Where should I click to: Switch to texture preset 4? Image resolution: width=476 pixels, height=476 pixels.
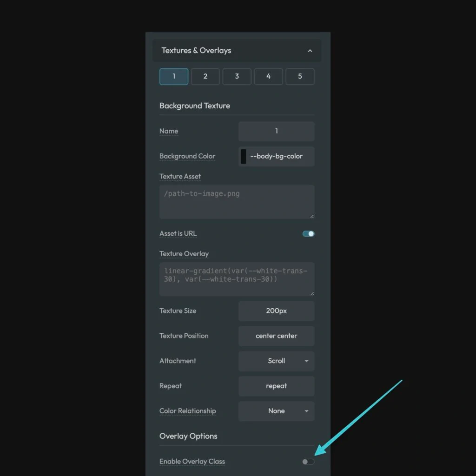(x=268, y=76)
